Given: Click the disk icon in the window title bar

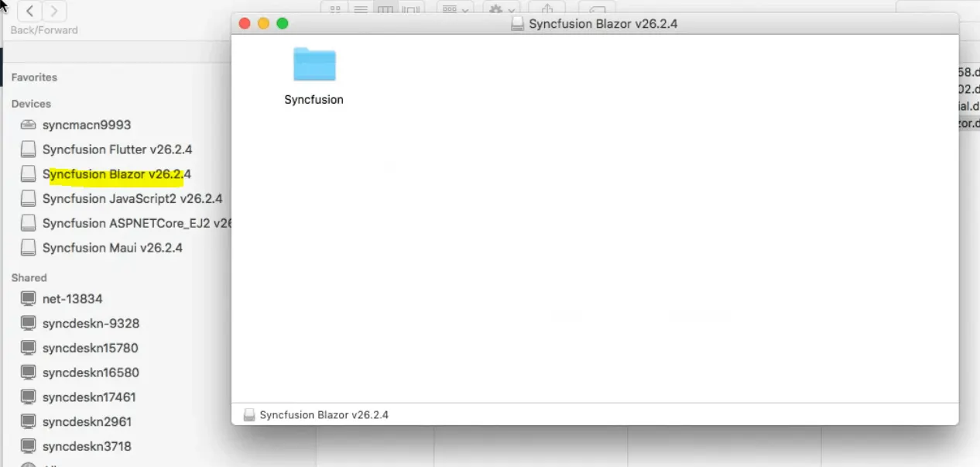Looking at the screenshot, I should coord(517,23).
